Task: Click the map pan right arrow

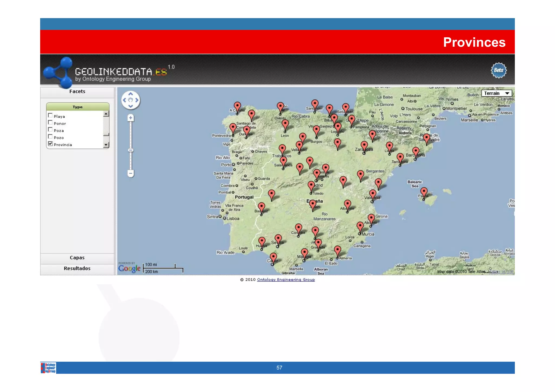Action: click(137, 100)
